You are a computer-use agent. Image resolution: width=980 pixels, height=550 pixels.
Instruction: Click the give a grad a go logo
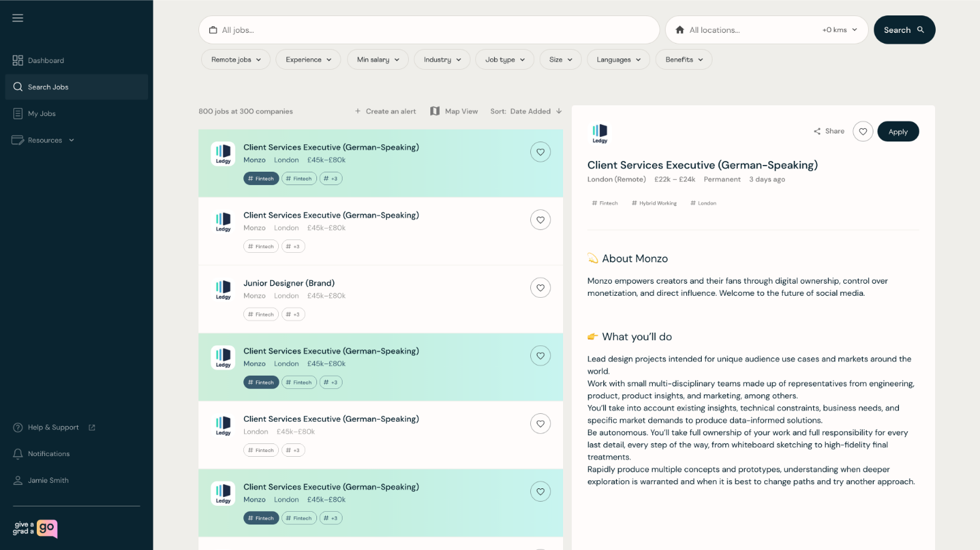pyautogui.click(x=32, y=529)
